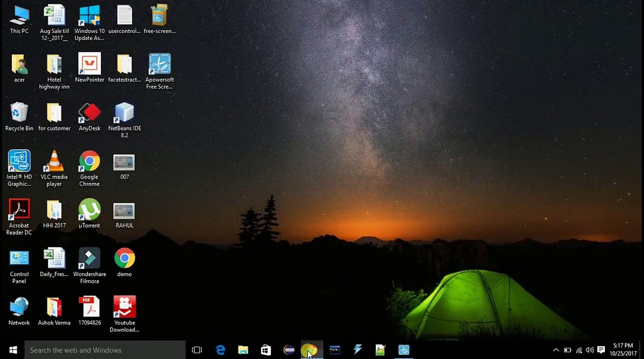Open Eclipse from the taskbar
Image resolution: width=644 pixels, height=359 pixels.
pyautogui.click(x=289, y=350)
